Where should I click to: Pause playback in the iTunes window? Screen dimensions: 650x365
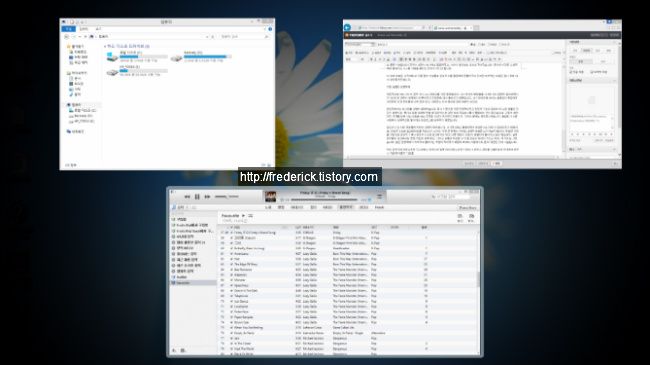[197, 197]
